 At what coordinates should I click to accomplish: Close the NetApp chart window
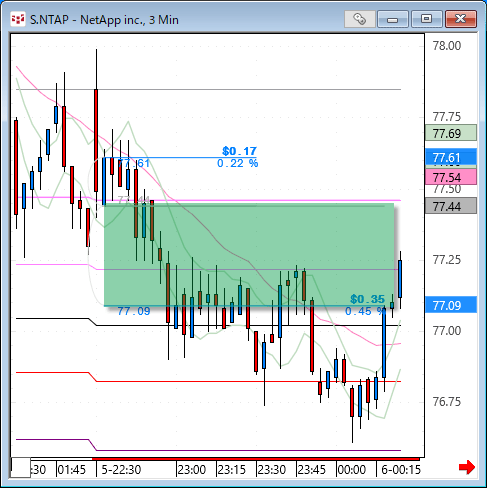click(x=461, y=19)
